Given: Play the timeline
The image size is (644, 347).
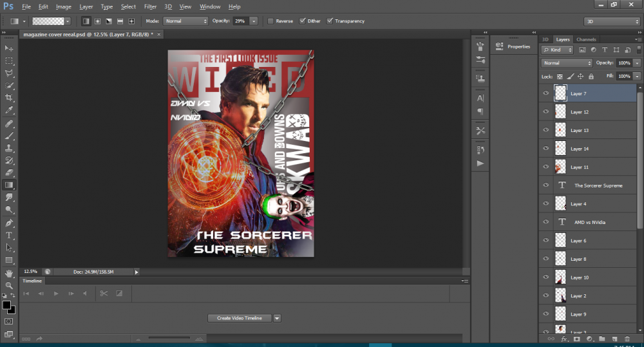Looking at the screenshot, I should pyautogui.click(x=56, y=293).
